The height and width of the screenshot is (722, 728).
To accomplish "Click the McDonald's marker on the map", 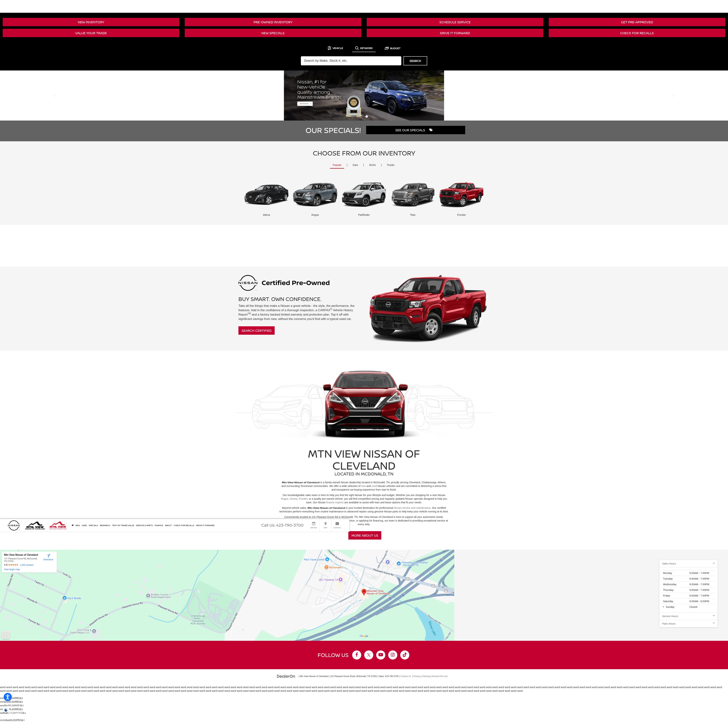I will coord(326,567).
